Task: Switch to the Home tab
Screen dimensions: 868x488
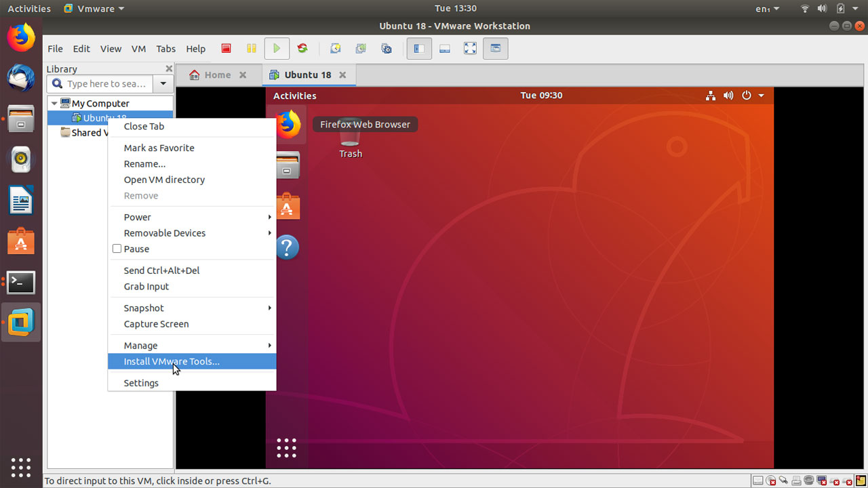Action: click(217, 75)
